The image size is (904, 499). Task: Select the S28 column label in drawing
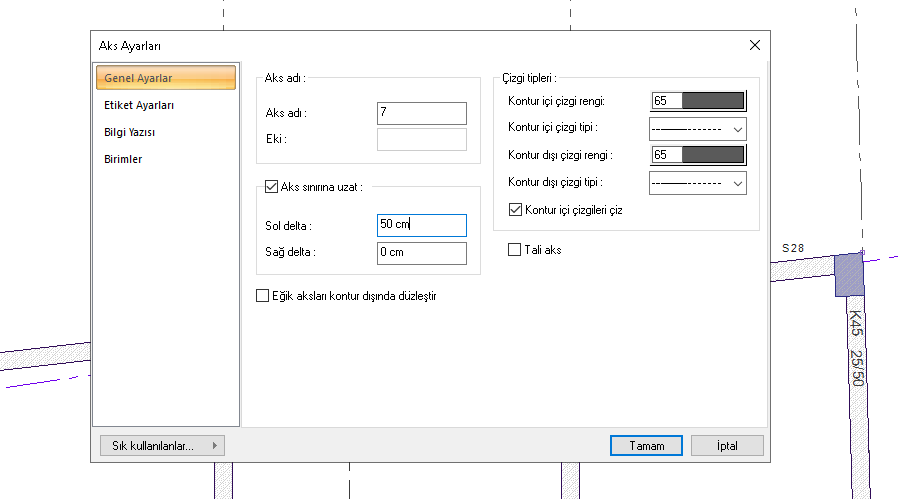(793, 248)
